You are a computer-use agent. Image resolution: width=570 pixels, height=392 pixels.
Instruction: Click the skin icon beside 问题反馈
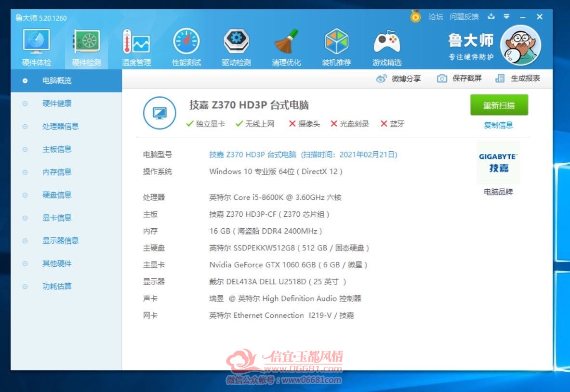tap(491, 16)
